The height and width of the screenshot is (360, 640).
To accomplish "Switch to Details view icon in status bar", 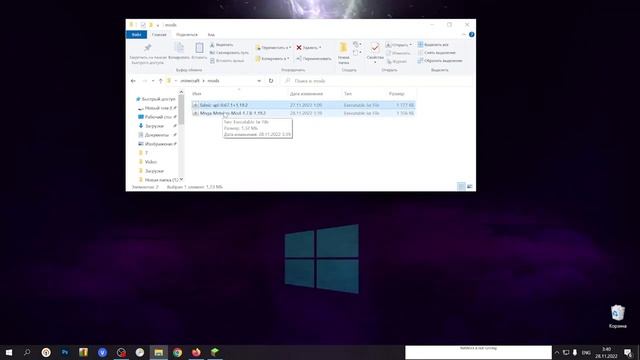I will pyautogui.click(x=461, y=187).
